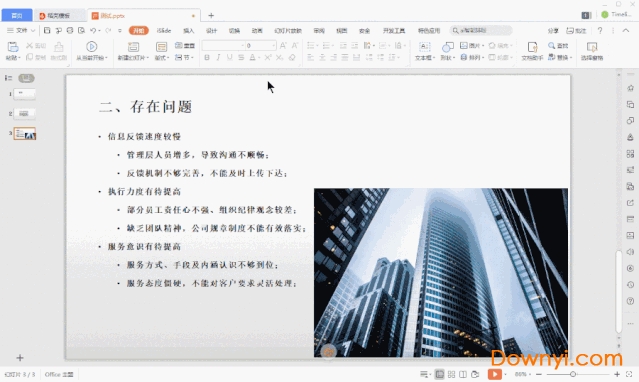
Task: Adjust the zoom slider handle
Action: point(573,374)
